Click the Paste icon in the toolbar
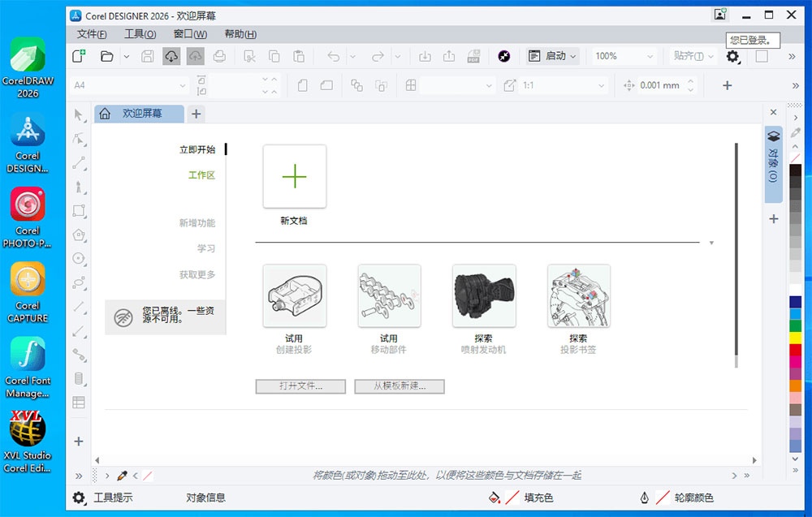This screenshot has width=812, height=517. point(299,56)
